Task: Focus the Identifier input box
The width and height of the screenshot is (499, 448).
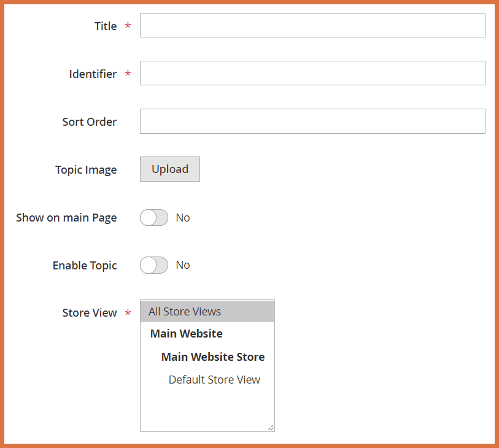Action: pos(312,73)
